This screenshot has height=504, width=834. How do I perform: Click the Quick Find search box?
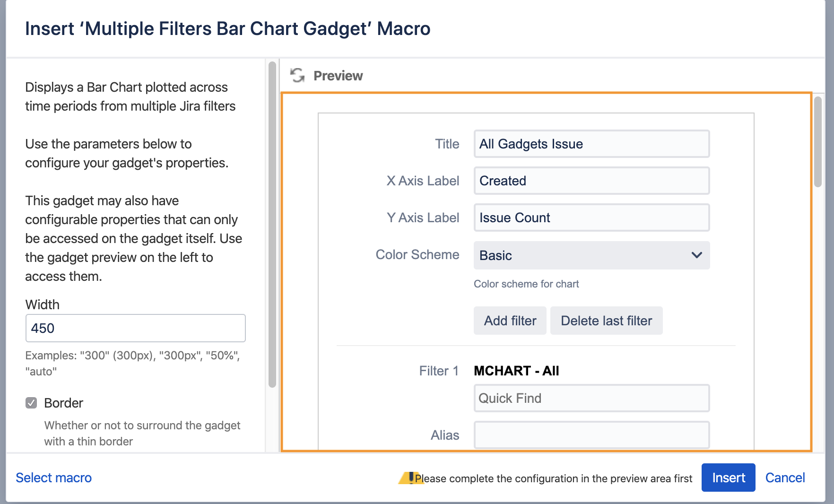(x=591, y=398)
